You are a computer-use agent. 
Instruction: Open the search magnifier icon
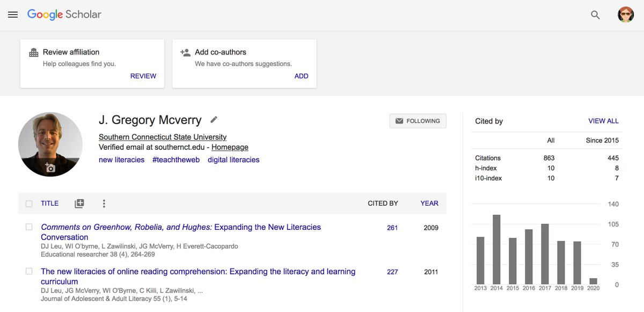click(x=595, y=15)
